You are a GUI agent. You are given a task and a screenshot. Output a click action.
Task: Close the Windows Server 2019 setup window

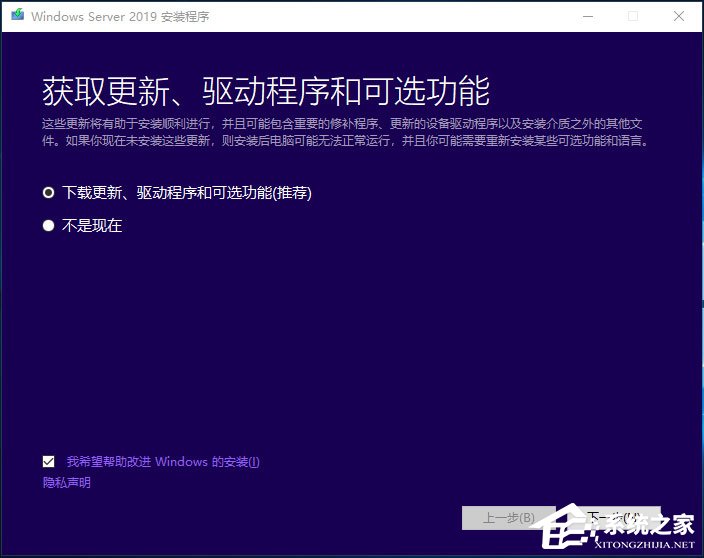679,16
